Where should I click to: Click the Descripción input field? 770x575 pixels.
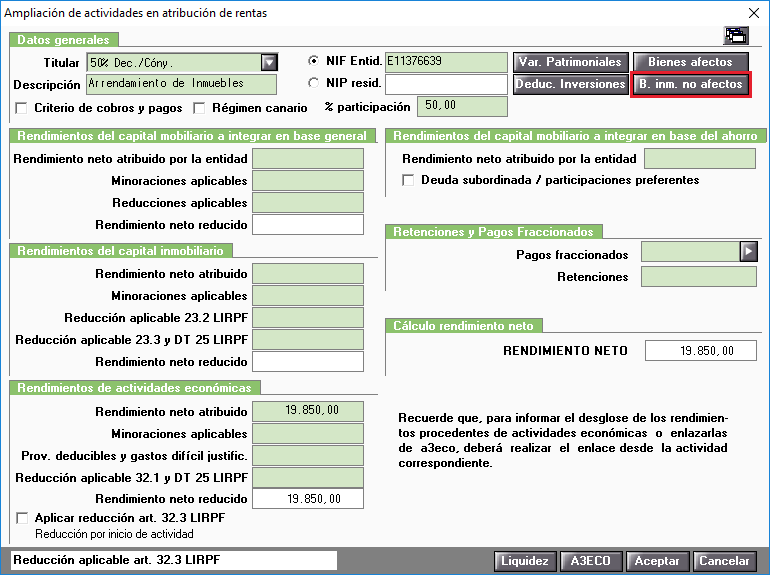[x=182, y=84]
